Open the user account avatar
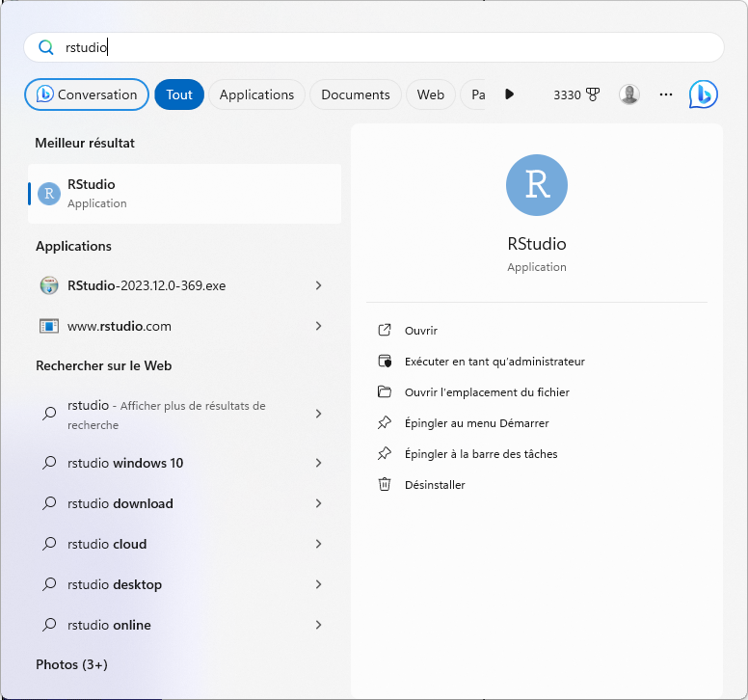The image size is (748, 700). (x=629, y=94)
